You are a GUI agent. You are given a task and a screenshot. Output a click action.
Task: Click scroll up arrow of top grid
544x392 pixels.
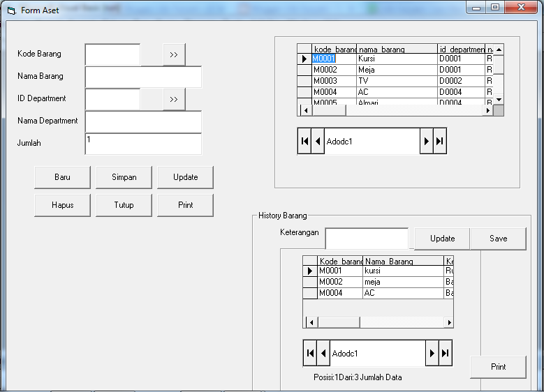coord(499,50)
